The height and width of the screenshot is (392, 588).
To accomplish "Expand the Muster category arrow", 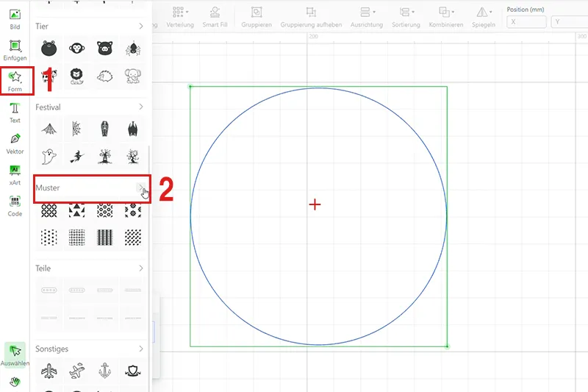I will (141, 188).
